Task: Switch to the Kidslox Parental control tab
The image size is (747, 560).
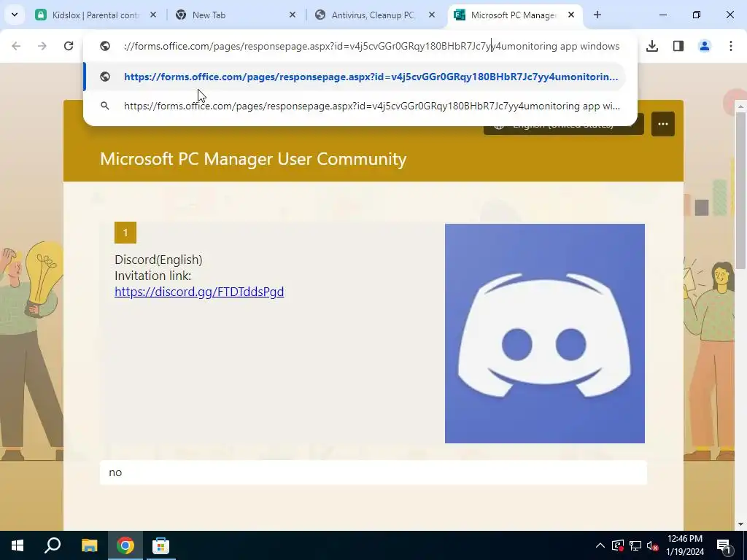Action: point(96,15)
